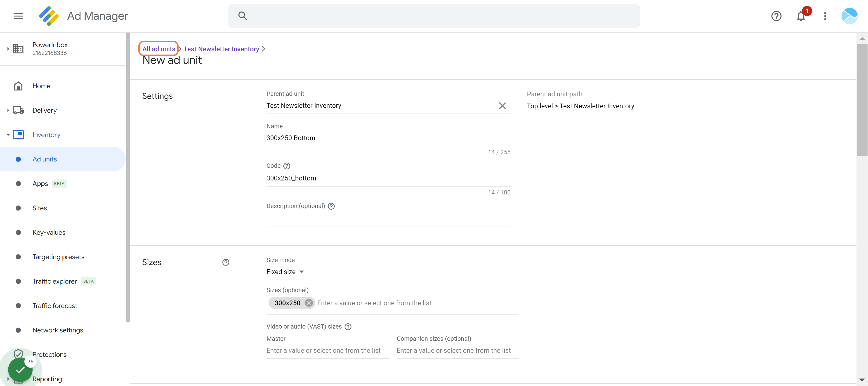868x386 pixels.
Task: Open the help question mark icon
Action: click(776, 16)
